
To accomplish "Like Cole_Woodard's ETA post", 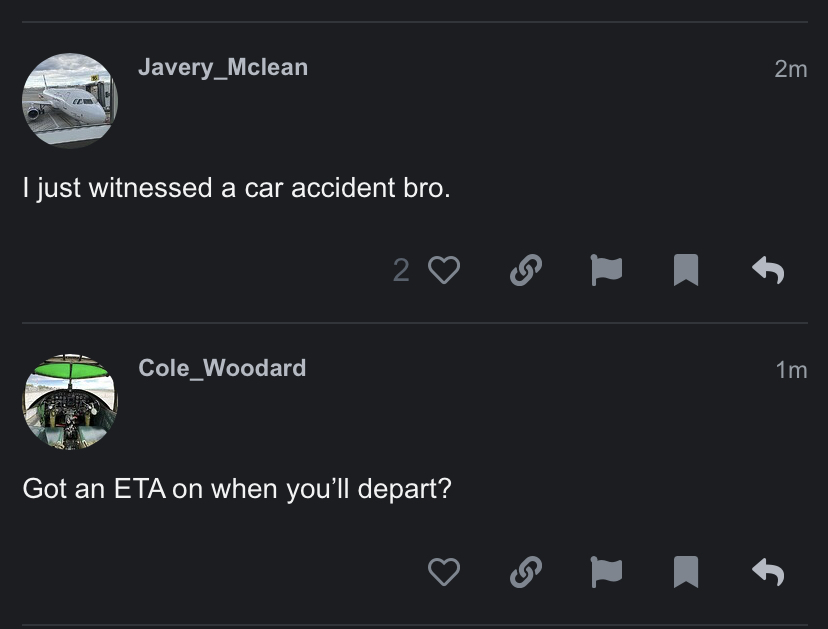I will [444, 572].
